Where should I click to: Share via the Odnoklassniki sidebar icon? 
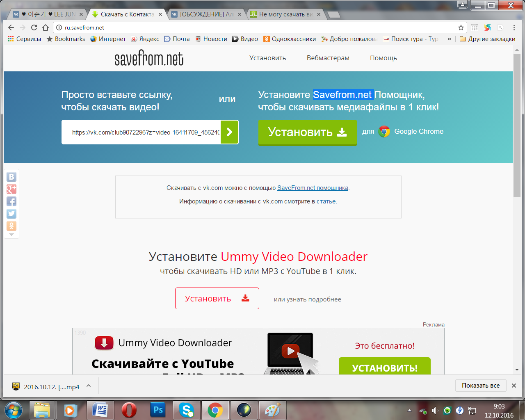pos(11,226)
